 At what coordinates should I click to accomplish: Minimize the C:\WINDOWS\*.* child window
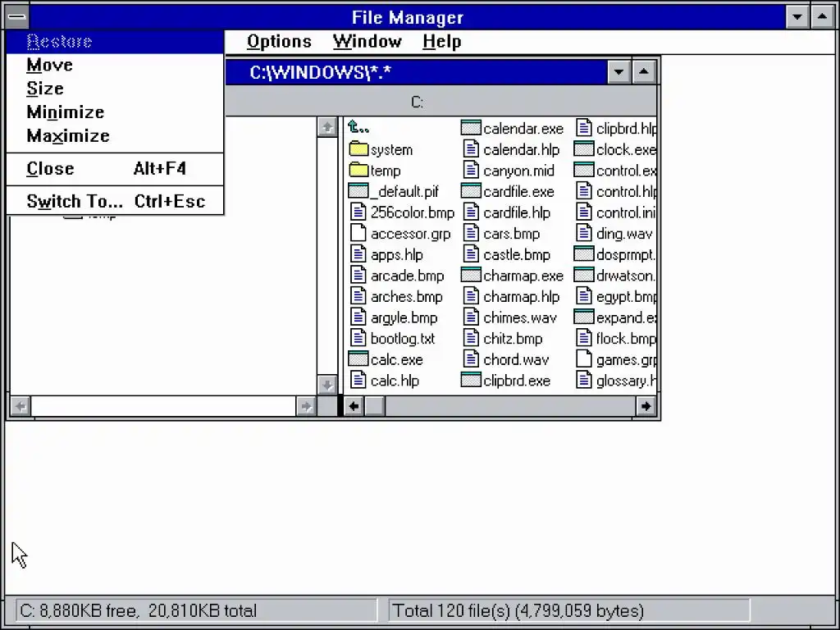click(619, 72)
